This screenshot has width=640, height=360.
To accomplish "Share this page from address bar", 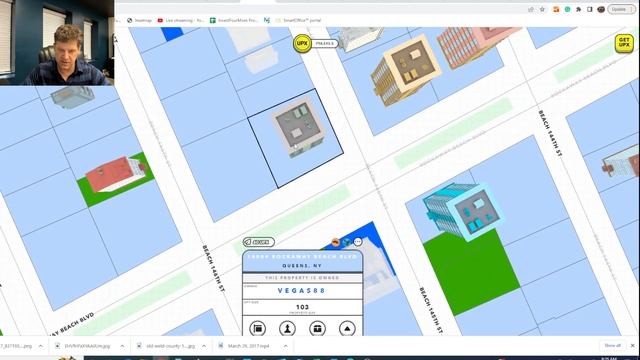I will [531, 9].
